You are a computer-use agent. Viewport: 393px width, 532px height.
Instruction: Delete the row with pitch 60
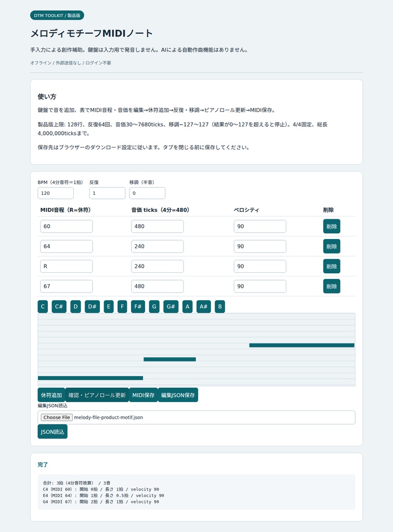point(332,227)
